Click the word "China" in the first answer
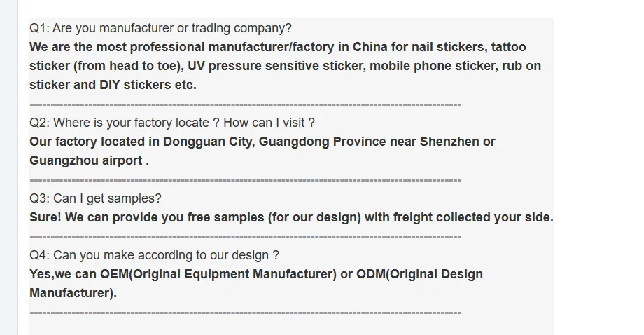Screen dimensions: 644x335 [370, 47]
